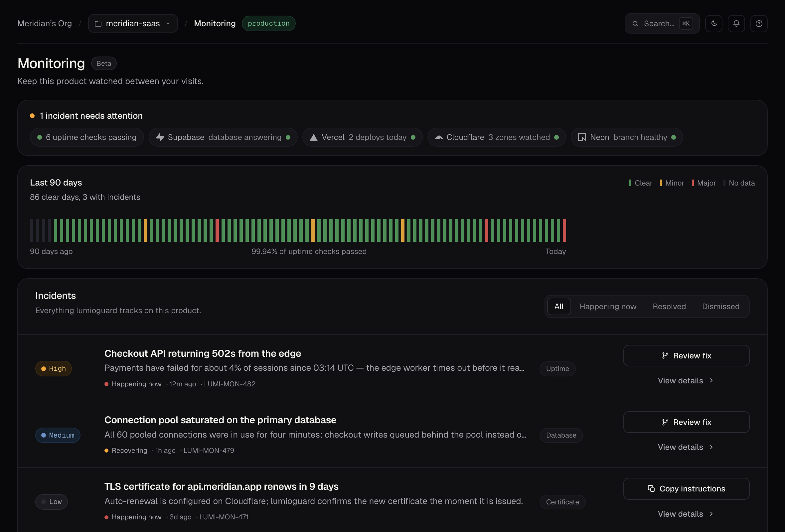Click the copy icon in Copy instructions

pos(651,488)
